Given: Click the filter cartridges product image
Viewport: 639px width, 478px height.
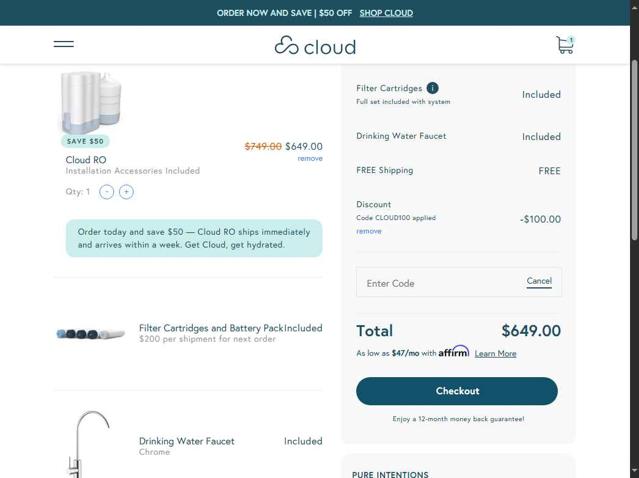Looking at the screenshot, I should [91, 334].
